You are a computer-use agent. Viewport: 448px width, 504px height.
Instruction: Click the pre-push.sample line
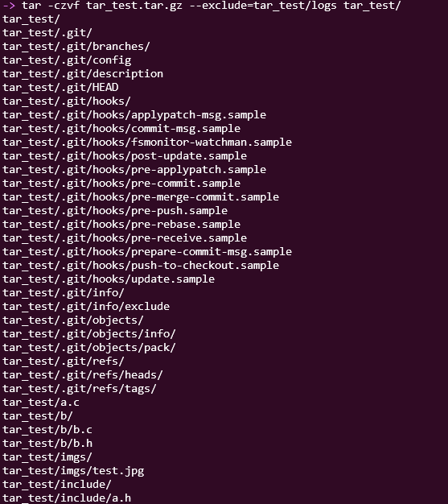click(x=115, y=211)
